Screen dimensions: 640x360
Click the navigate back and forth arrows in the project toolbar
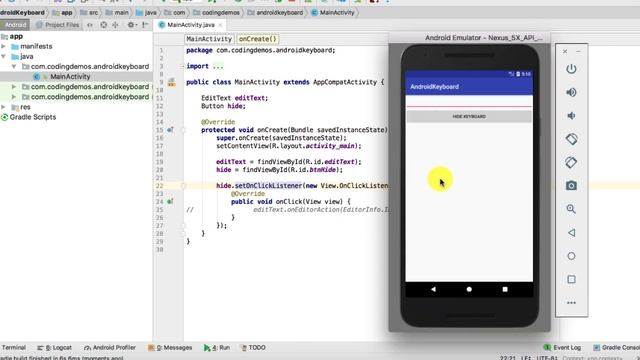pos(90,25)
